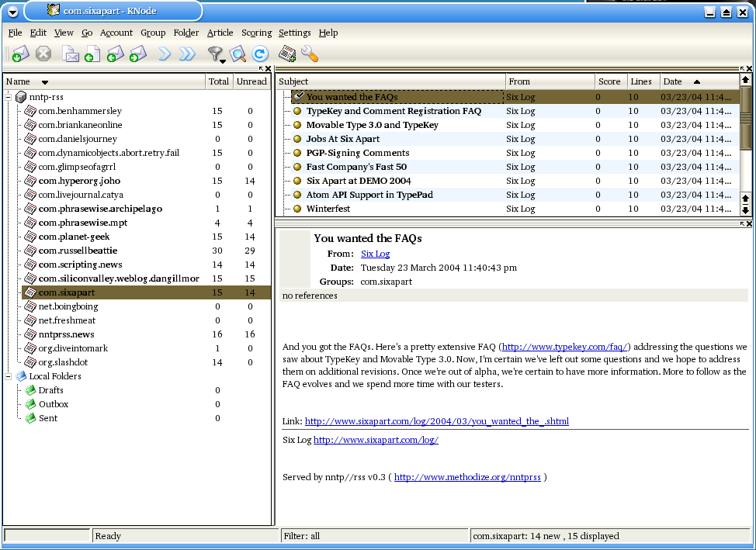Open the File menu
756x550 pixels.
(15, 33)
